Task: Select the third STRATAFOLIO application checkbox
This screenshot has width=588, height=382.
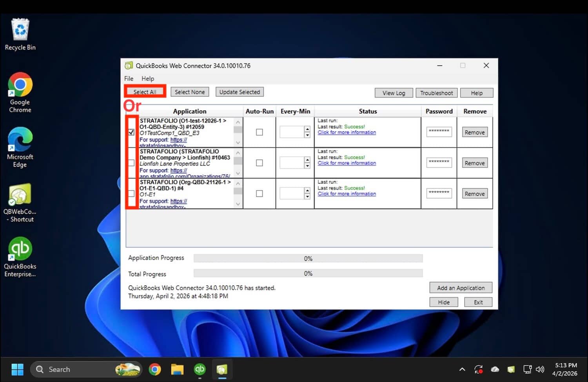Action: click(131, 194)
